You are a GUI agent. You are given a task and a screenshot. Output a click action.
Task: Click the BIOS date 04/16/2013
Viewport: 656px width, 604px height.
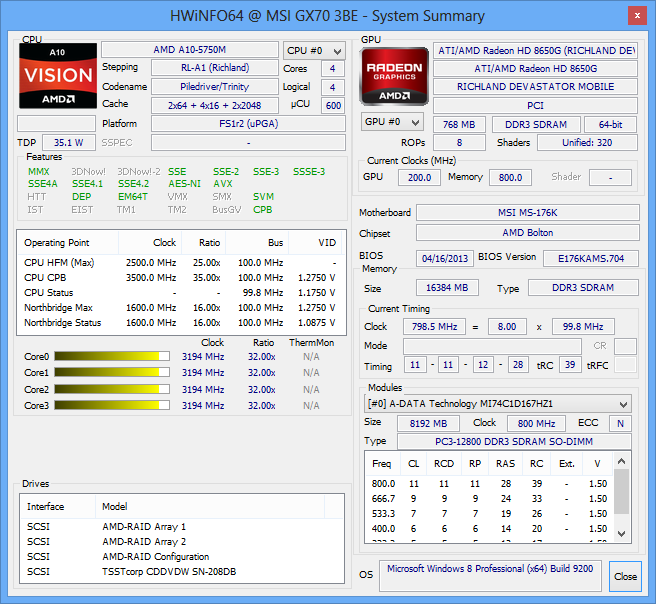[445, 258]
